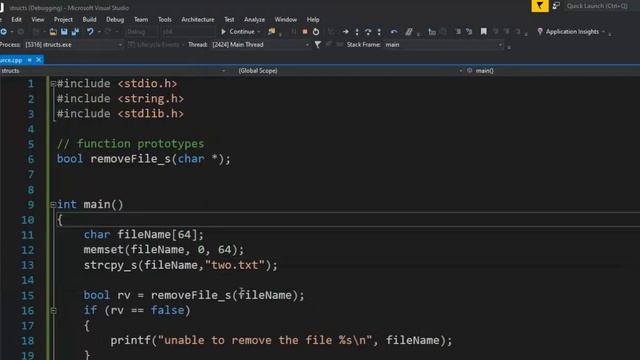The width and height of the screenshot is (640, 360).
Task: Open the Edit menu
Action: click(x=16, y=19)
